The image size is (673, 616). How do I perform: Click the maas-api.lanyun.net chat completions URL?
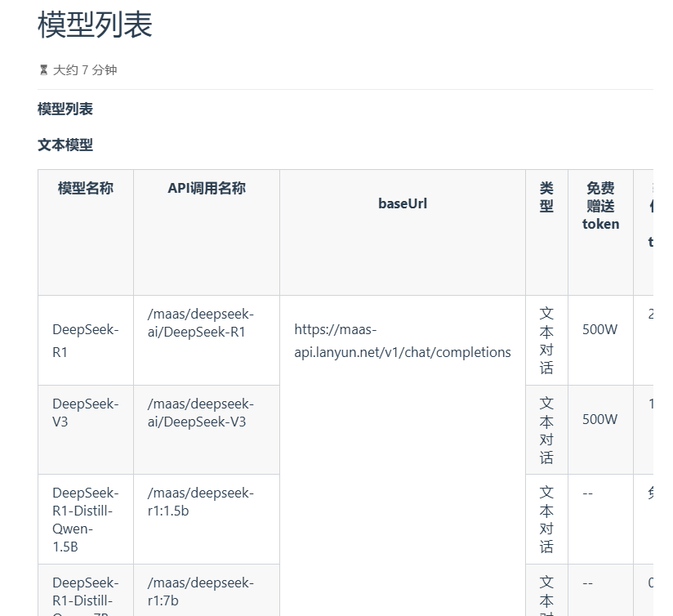point(403,341)
